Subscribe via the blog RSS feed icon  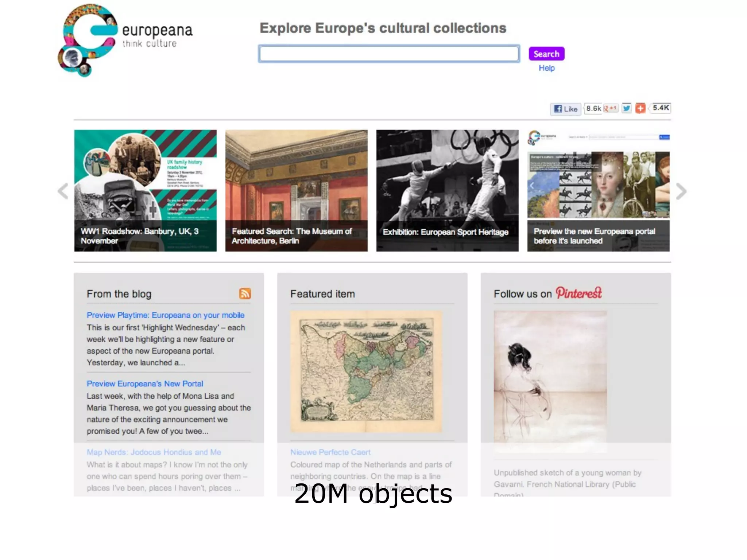click(245, 293)
